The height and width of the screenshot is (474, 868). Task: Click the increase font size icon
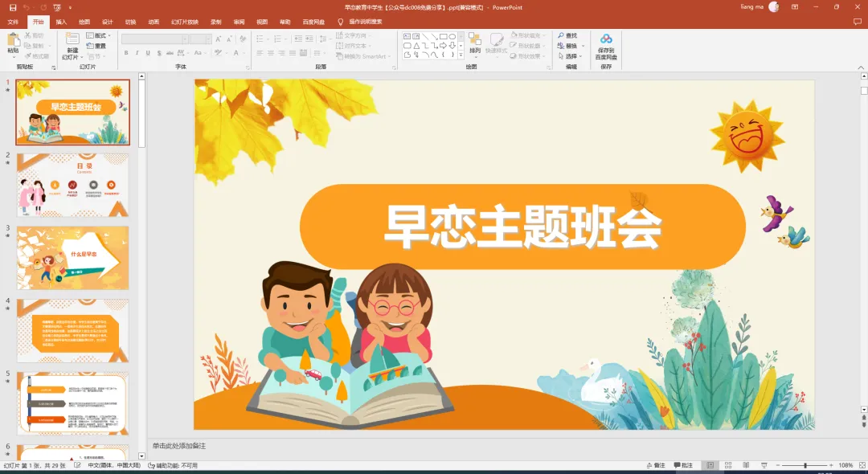(x=219, y=39)
